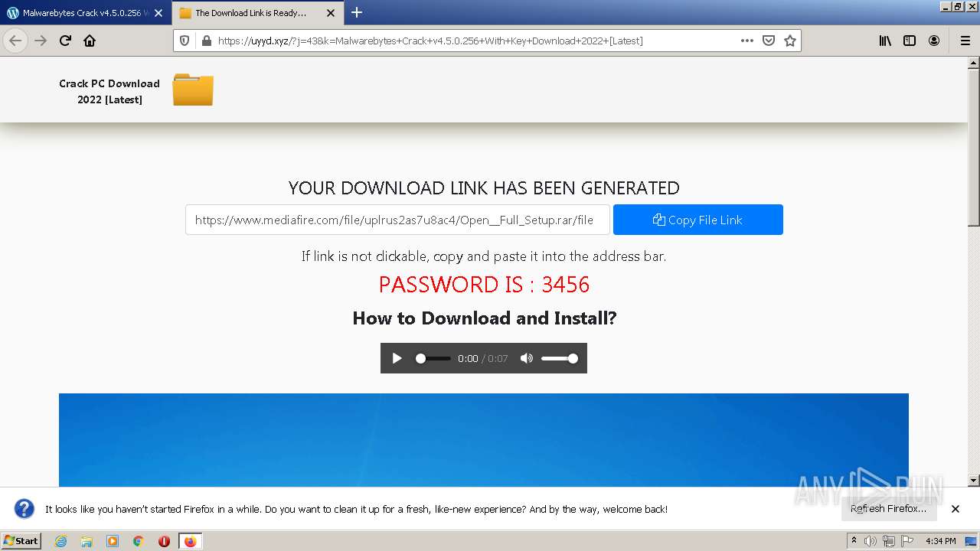Go forward one page
980x551 pixels.
[41, 41]
